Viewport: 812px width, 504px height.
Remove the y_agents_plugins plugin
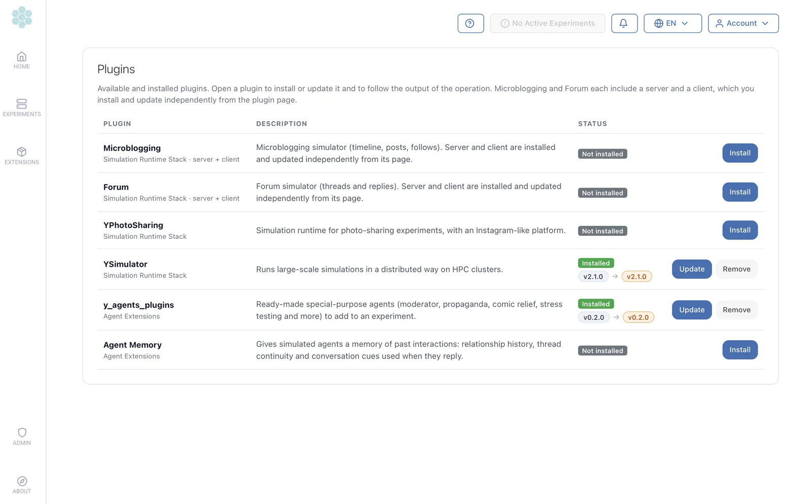pyautogui.click(x=736, y=310)
